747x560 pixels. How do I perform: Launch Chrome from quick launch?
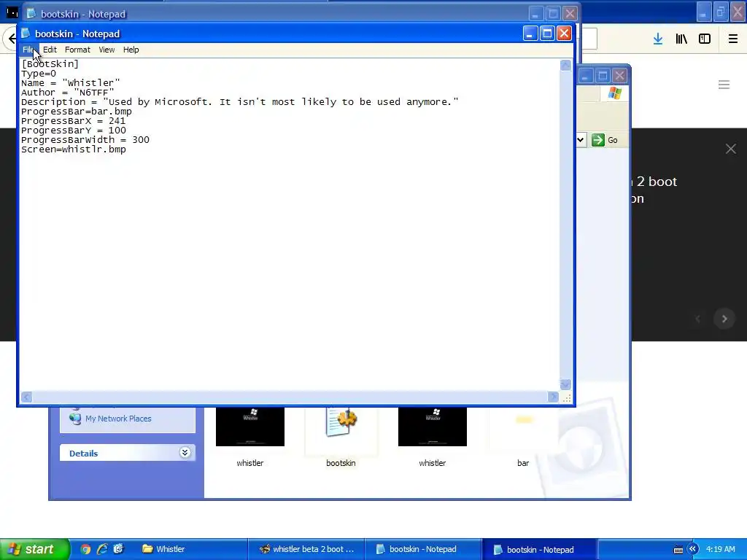85,550
